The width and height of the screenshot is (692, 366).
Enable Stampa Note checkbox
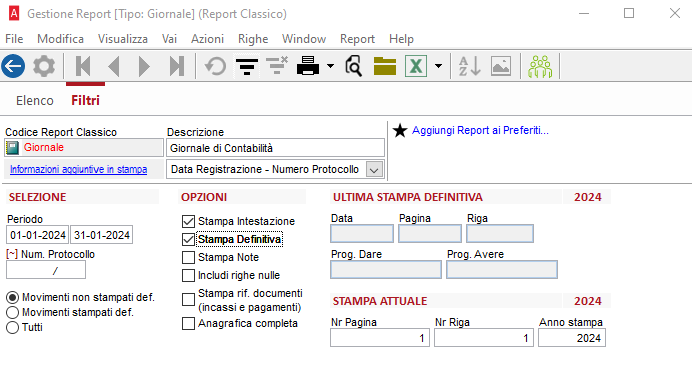pyautogui.click(x=188, y=257)
